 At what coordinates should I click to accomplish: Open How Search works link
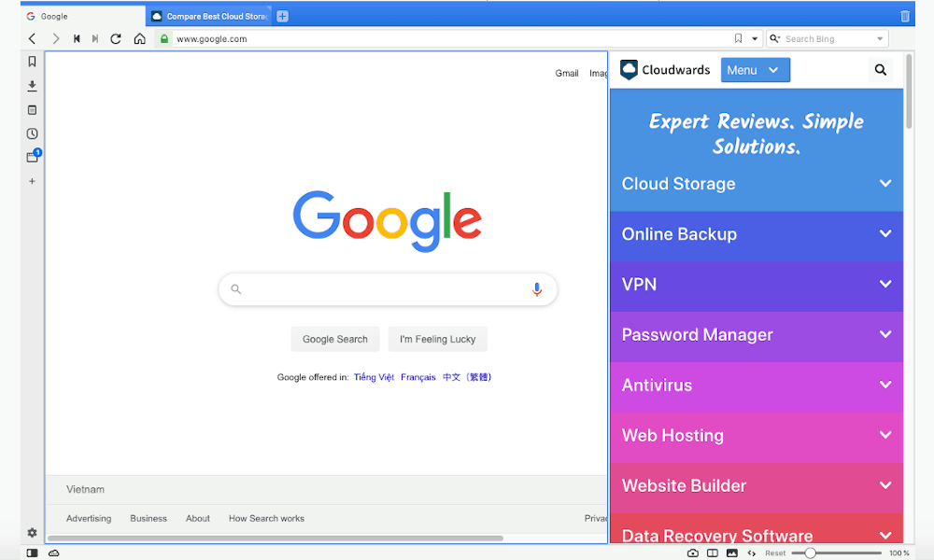[266, 518]
